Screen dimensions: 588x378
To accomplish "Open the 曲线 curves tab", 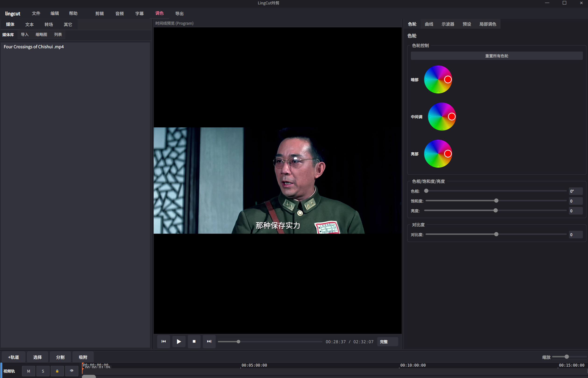I will pos(429,24).
